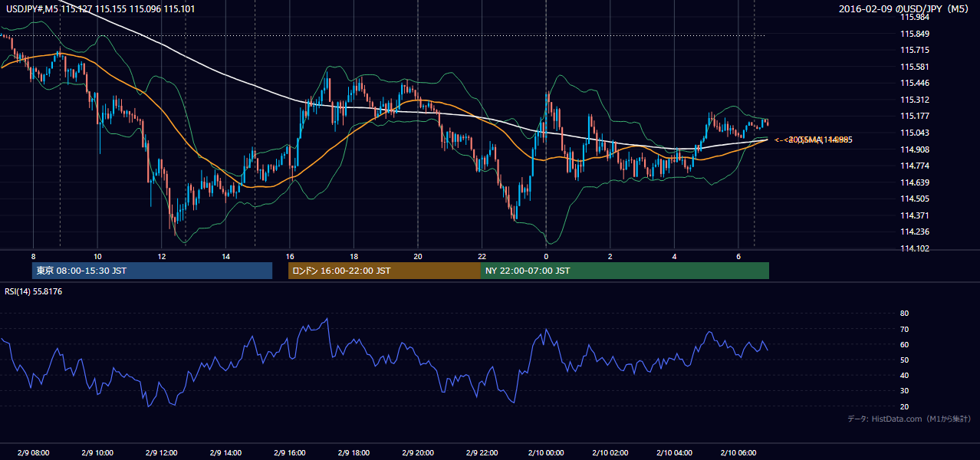The width and height of the screenshot is (980, 460).
Task: Click hour label 2 under price chart
Action: [610, 256]
